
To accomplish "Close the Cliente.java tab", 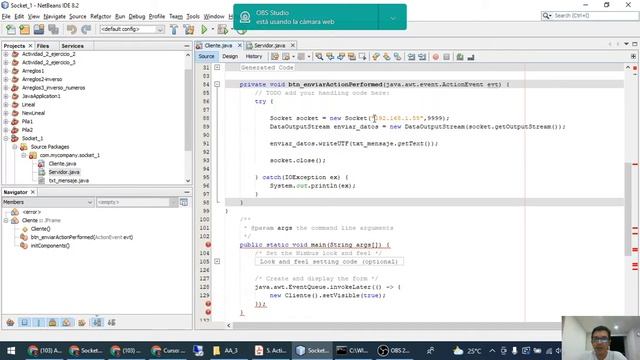I will 240,45.
